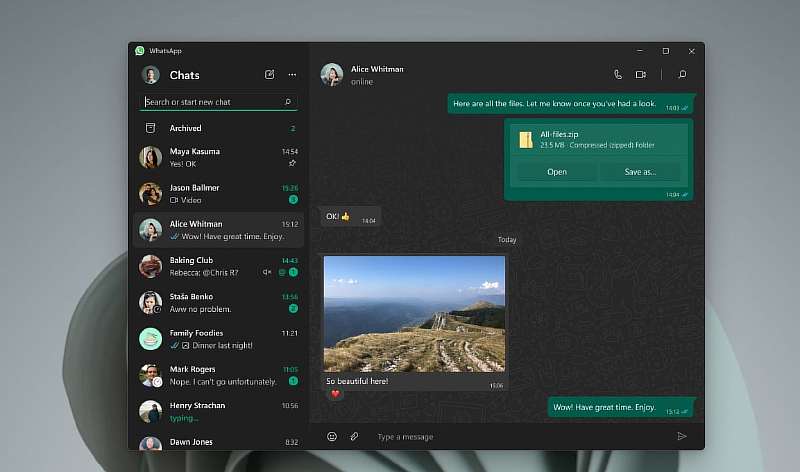Start a new chat with compose icon

pos(269,75)
